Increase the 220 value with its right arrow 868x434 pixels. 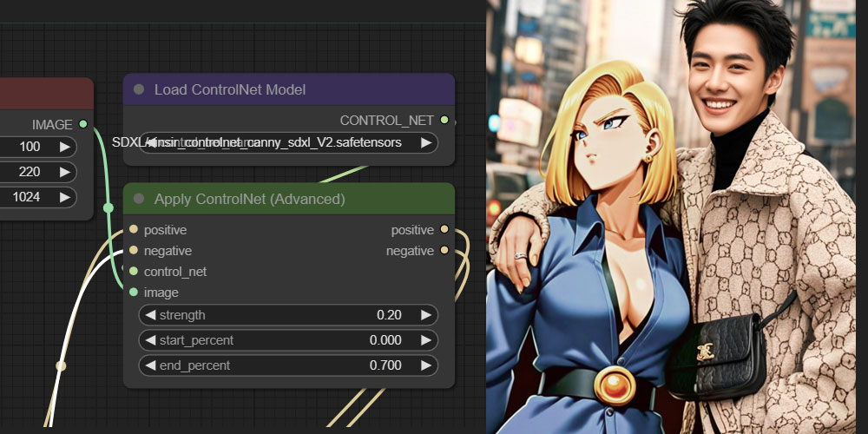pyautogui.click(x=65, y=172)
